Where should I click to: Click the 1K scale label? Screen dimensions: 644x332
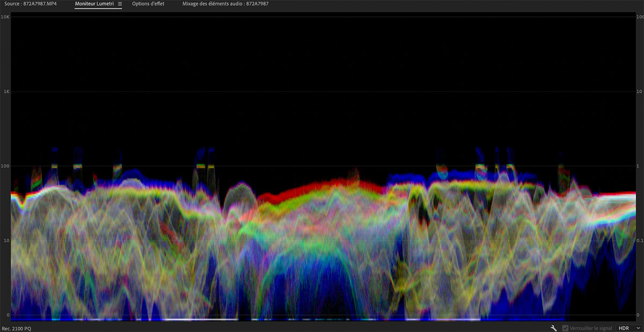(x=6, y=91)
